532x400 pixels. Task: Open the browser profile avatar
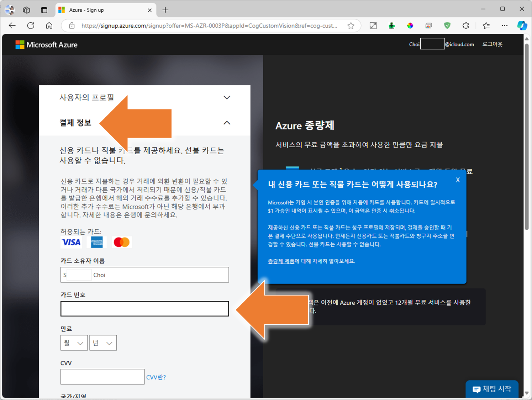coord(10,10)
